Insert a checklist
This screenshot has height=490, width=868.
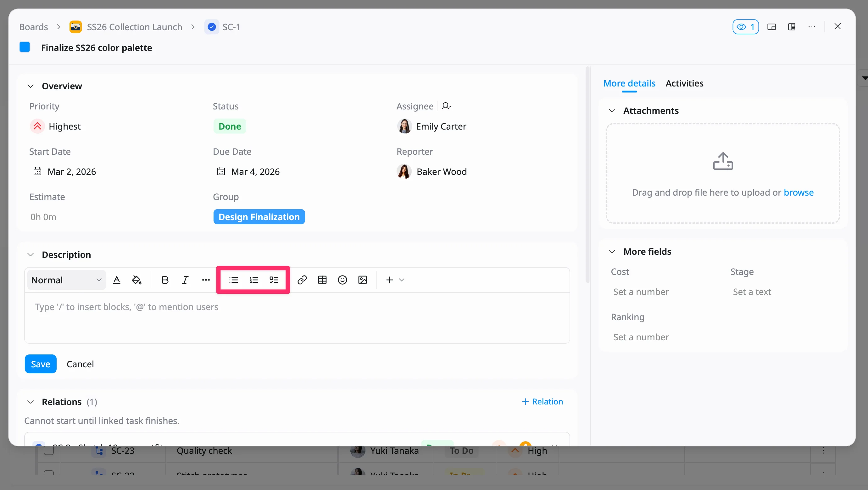pos(274,280)
